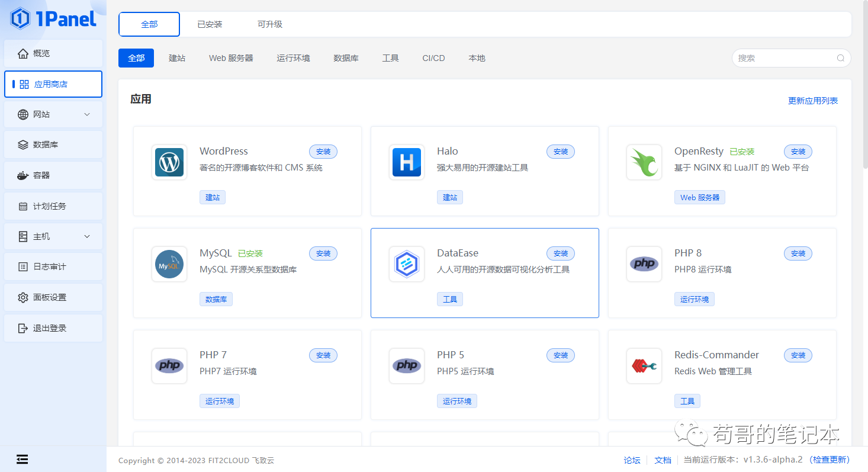Click the 运行环境 tag on PHP 8

695,299
